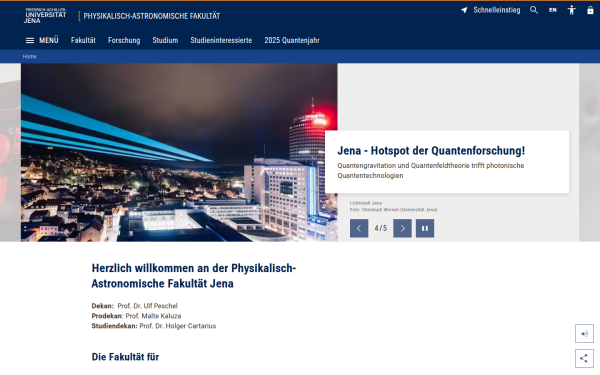The height and width of the screenshot is (375, 600).
Task: Open the Studieninteressierte menu item
Action: (x=221, y=40)
